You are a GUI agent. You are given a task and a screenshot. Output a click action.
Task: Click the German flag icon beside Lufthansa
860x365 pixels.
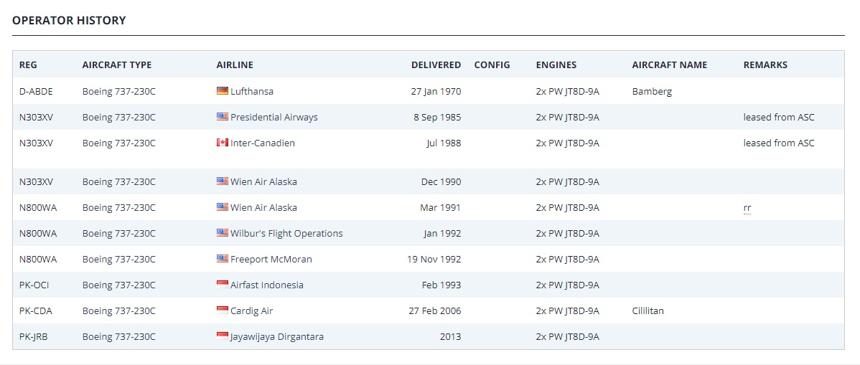pyautogui.click(x=222, y=91)
